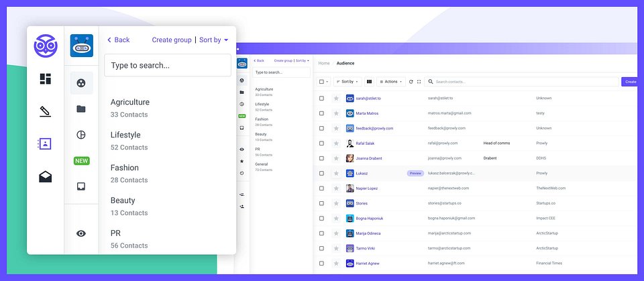Tick the checkbox for Rafal Salak row
Image resolution: width=644 pixels, height=281 pixels.
tap(321, 144)
